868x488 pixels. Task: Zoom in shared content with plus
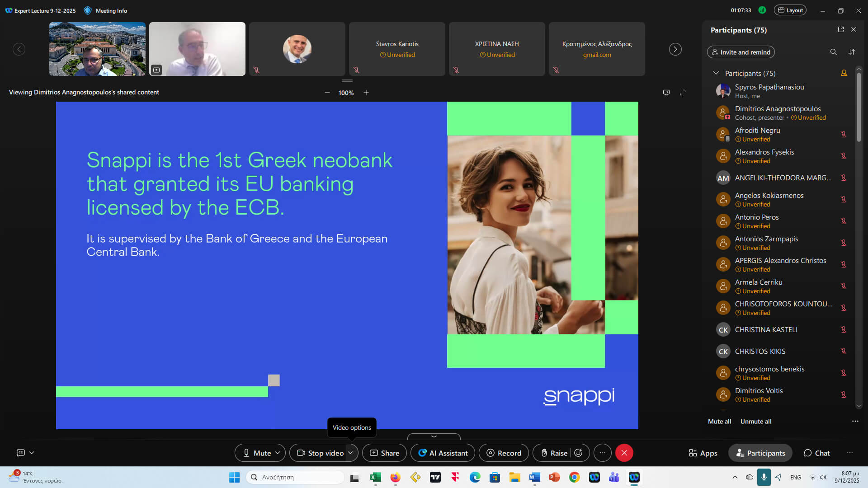(x=366, y=93)
